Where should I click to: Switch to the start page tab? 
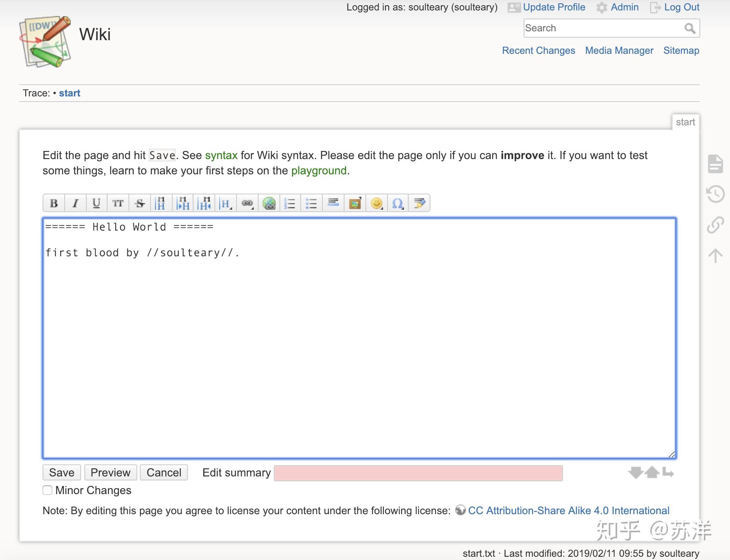click(x=686, y=122)
